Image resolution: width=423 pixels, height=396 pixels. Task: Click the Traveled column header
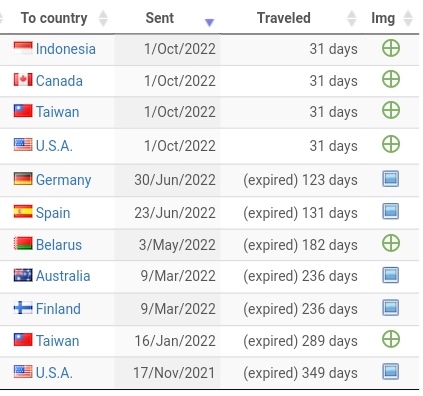click(284, 18)
